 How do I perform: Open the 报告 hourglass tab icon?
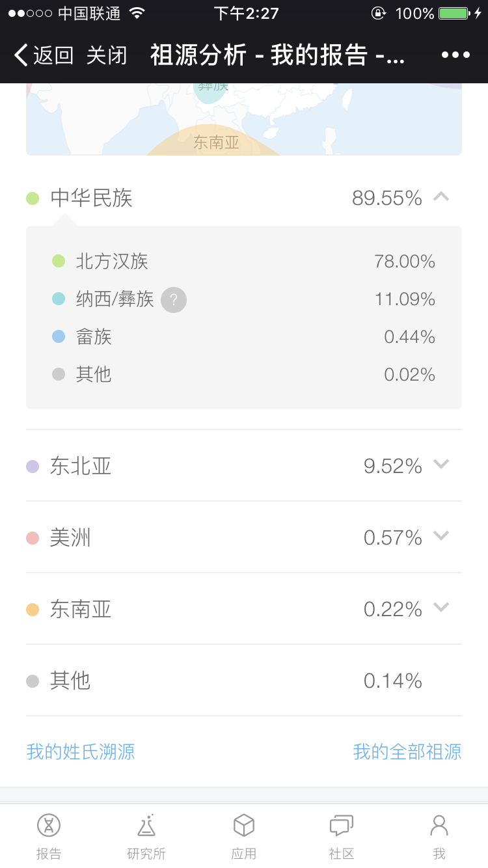[x=49, y=826]
